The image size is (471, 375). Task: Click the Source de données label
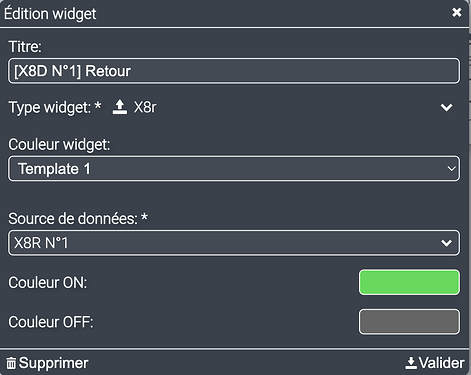[x=78, y=219]
